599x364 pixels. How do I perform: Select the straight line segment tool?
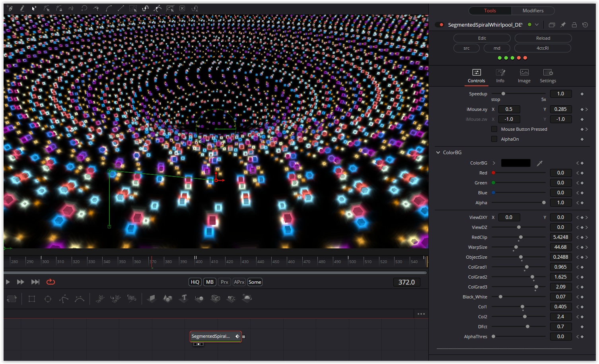[x=121, y=8]
